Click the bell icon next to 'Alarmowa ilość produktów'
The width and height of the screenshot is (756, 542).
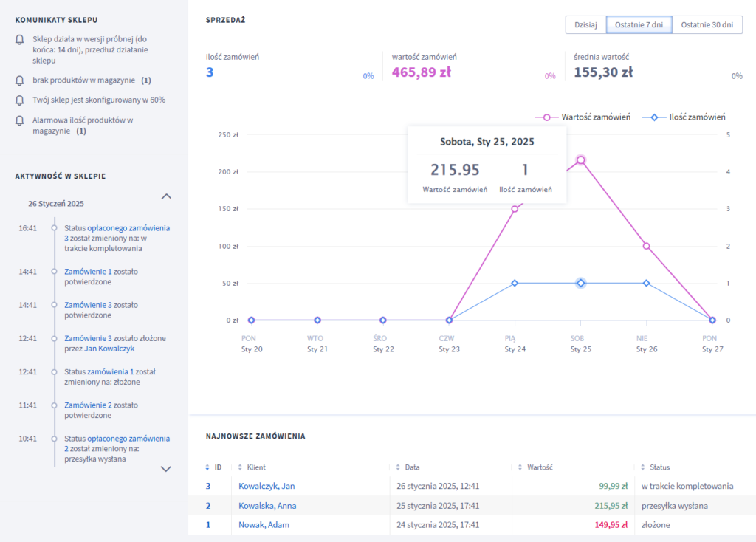(x=20, y=120)
